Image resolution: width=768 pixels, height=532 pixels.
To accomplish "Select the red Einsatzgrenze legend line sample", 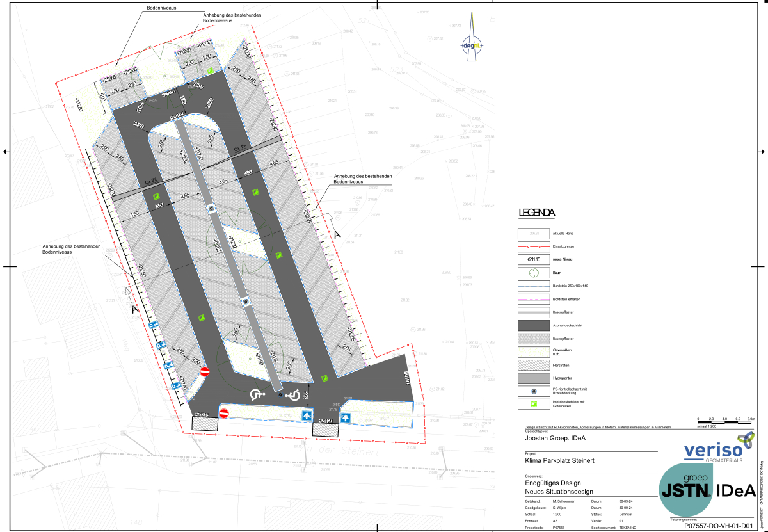I will [533, 246].
